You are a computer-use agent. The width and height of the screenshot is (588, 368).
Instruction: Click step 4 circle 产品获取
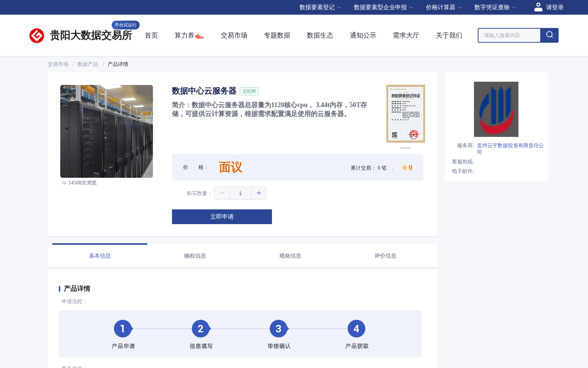(356, 329)
